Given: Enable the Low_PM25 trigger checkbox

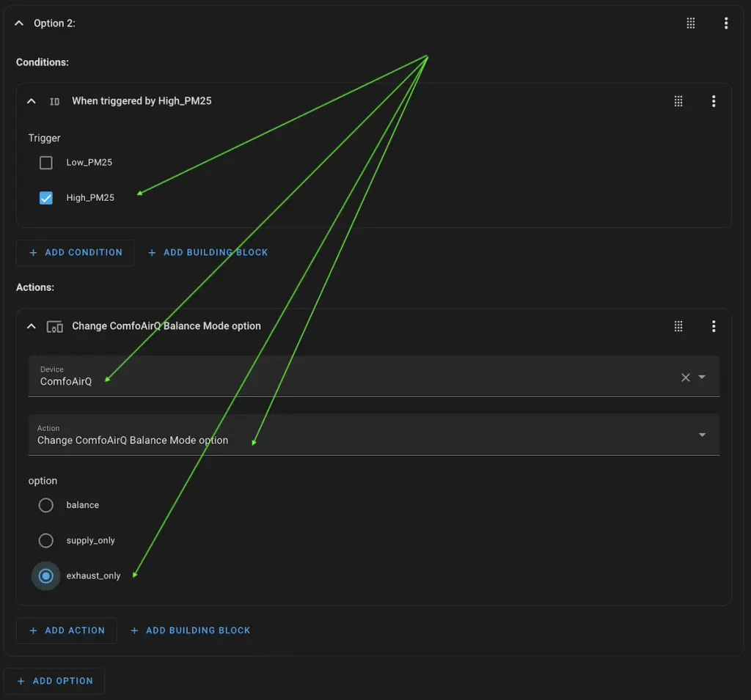Looking at the screenshot, I should (x=46, y=163).
